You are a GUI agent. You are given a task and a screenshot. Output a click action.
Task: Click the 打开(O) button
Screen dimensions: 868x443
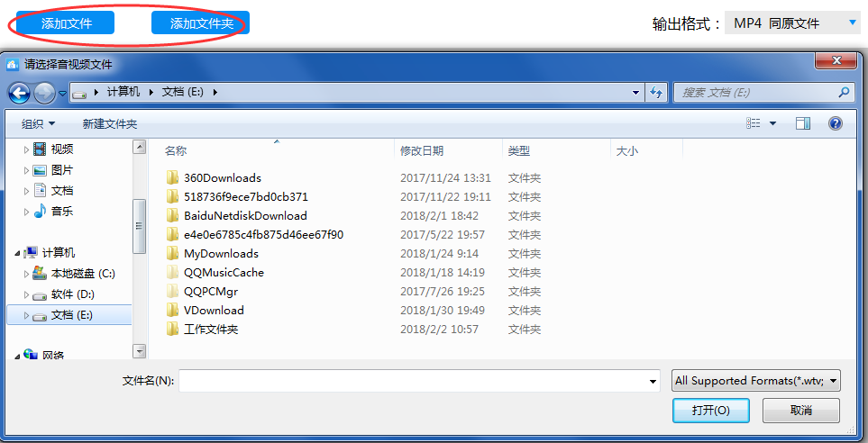point(711,411)
